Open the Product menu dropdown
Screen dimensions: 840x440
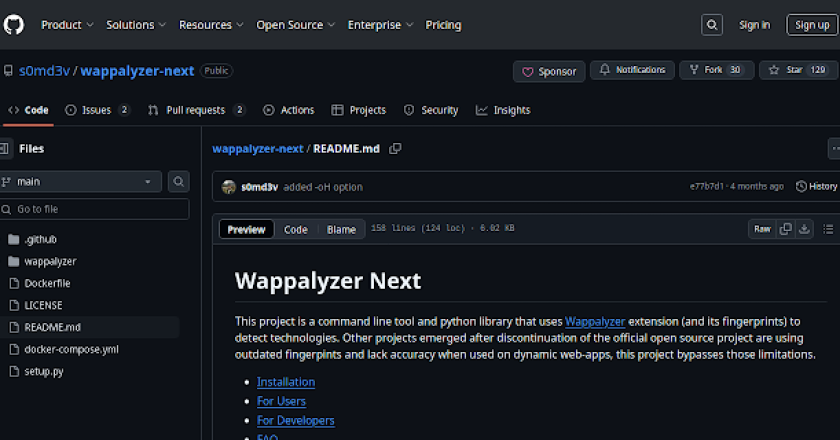[67, 25]
